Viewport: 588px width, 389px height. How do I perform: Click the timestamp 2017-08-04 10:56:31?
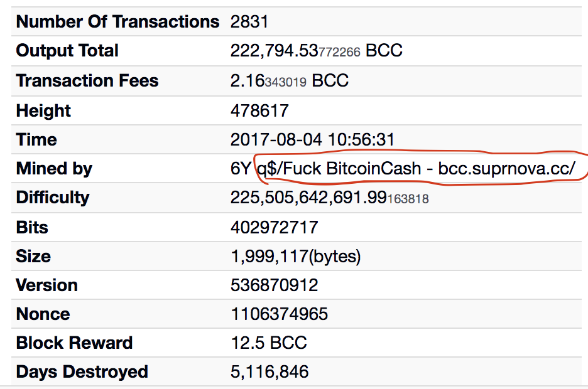point(312,140)
